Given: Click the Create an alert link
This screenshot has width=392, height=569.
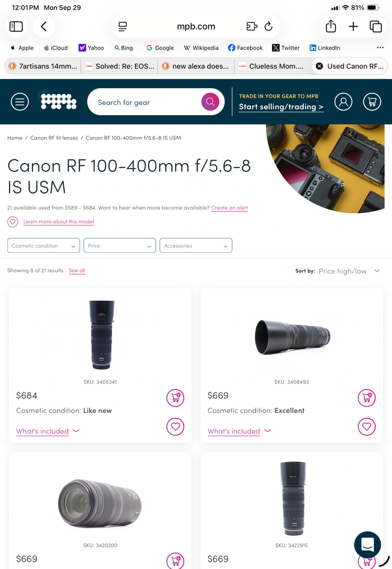Looking at the screenshot, I should coord(229,208).
